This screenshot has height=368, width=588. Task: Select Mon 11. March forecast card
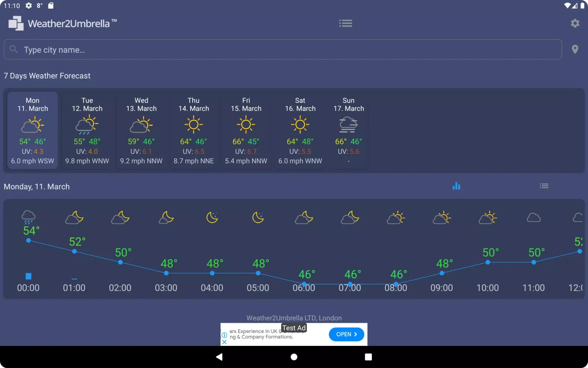coord(33,130)
